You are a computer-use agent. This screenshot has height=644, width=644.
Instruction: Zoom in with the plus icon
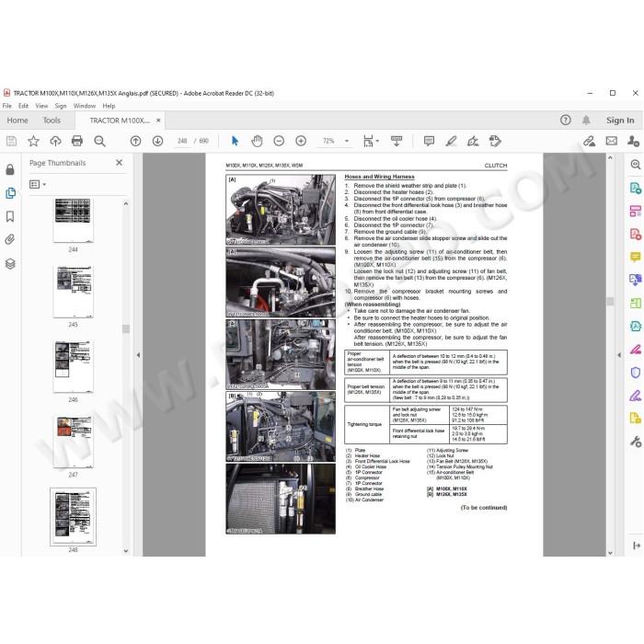point(301,142)
